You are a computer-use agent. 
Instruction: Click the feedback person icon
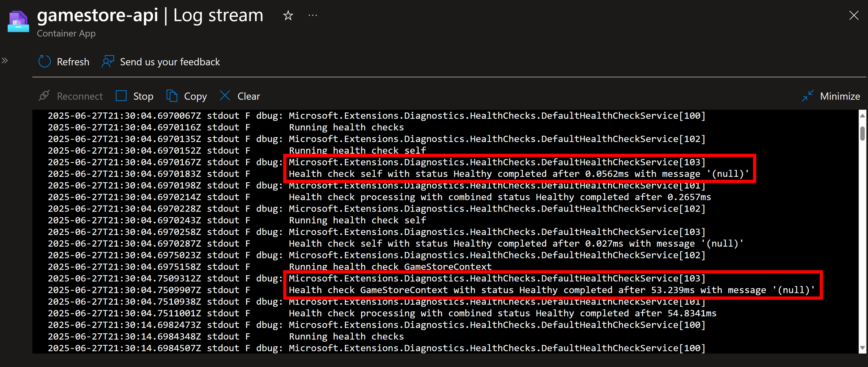108,61
